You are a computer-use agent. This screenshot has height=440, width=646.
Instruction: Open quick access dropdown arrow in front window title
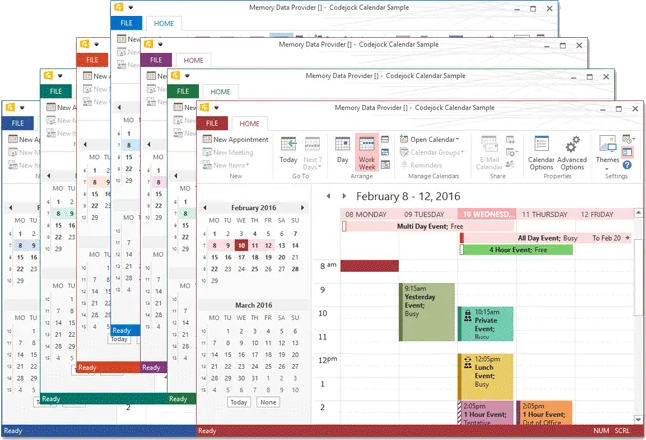tap(216, 108)
